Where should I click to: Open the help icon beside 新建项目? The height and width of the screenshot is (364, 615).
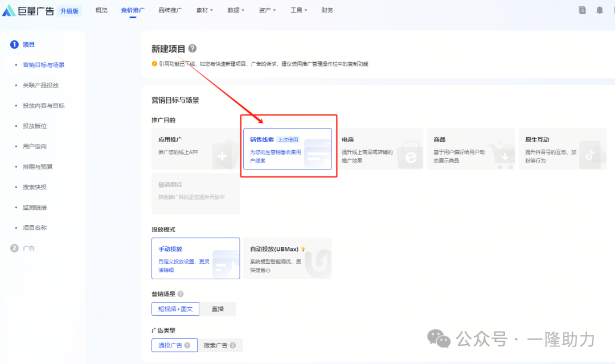(192, 48)
